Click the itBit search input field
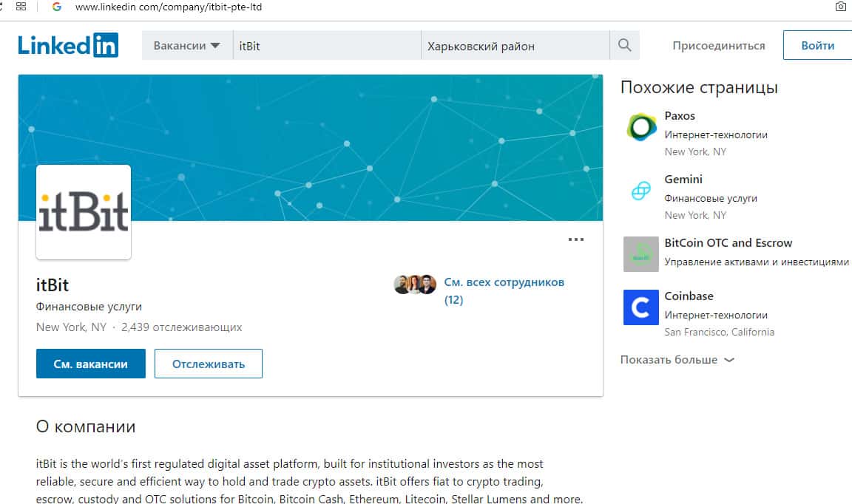852x504 pixels. 326,46
